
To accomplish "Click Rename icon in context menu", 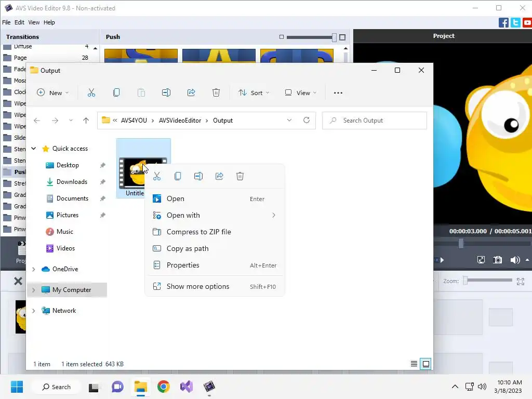I will [198, 176].
